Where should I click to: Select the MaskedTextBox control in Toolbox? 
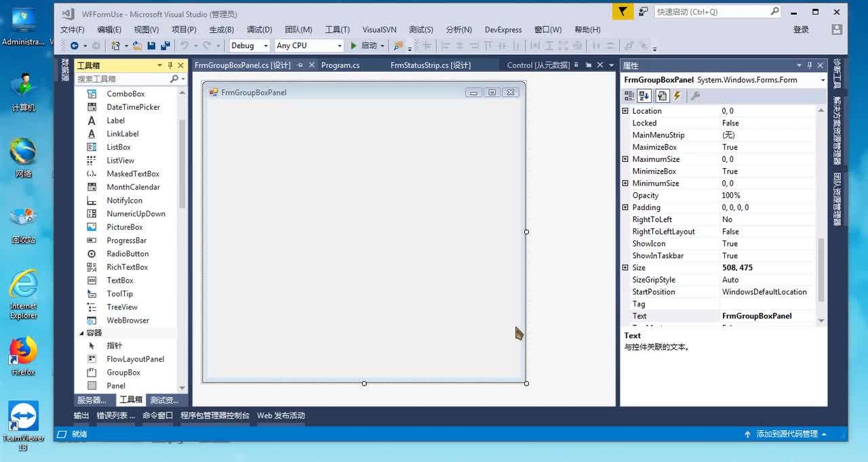pyautogui.click(x=133, y=173)
